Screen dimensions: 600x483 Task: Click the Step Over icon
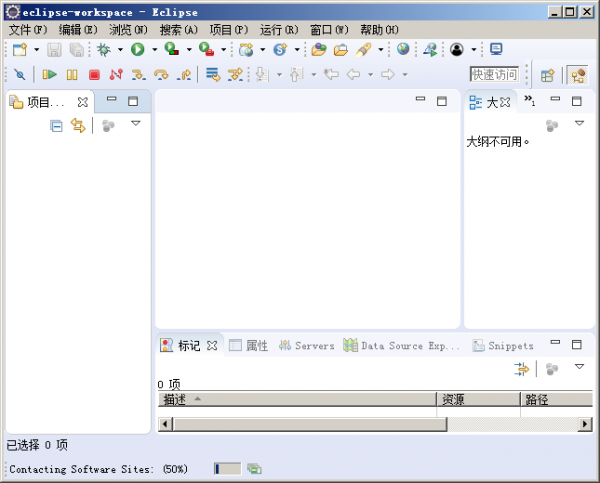pyautogui.click(x=161, y=74)
